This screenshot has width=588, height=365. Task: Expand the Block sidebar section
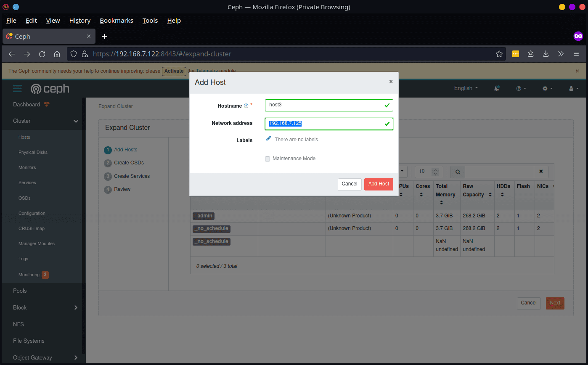point(76,307)
